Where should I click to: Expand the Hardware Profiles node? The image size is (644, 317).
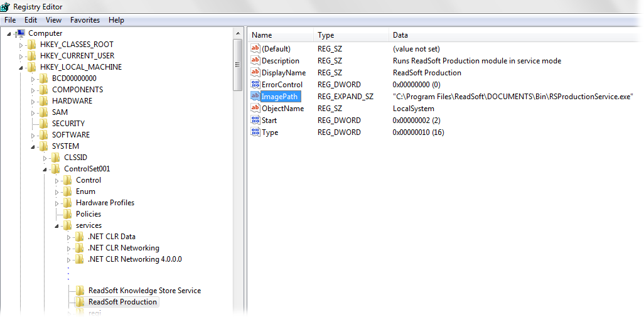coord(57,203)
